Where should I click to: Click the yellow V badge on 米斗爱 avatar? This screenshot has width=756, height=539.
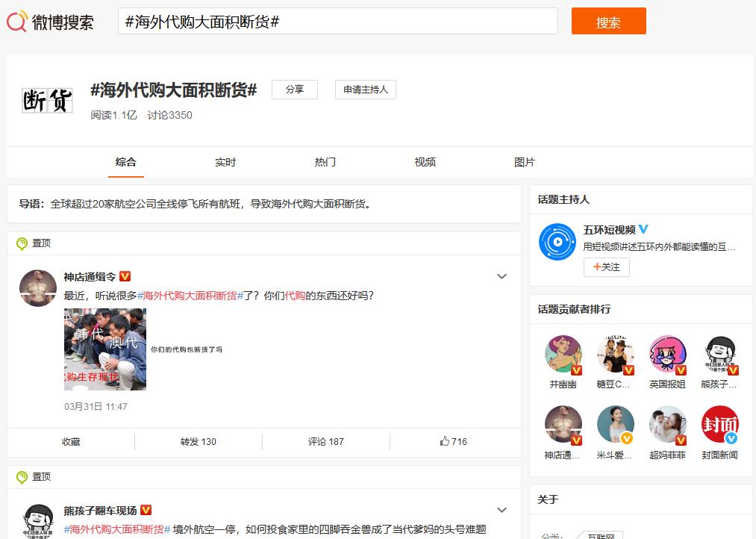pyautogui.click(x=627, y=437)
